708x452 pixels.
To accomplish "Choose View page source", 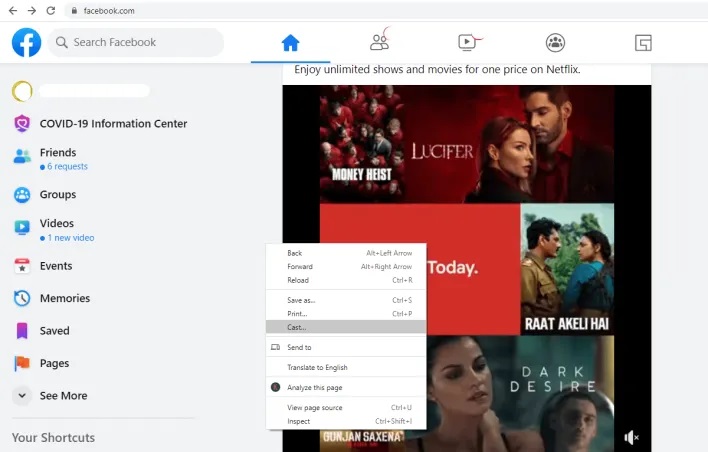I will coord(346,407).
